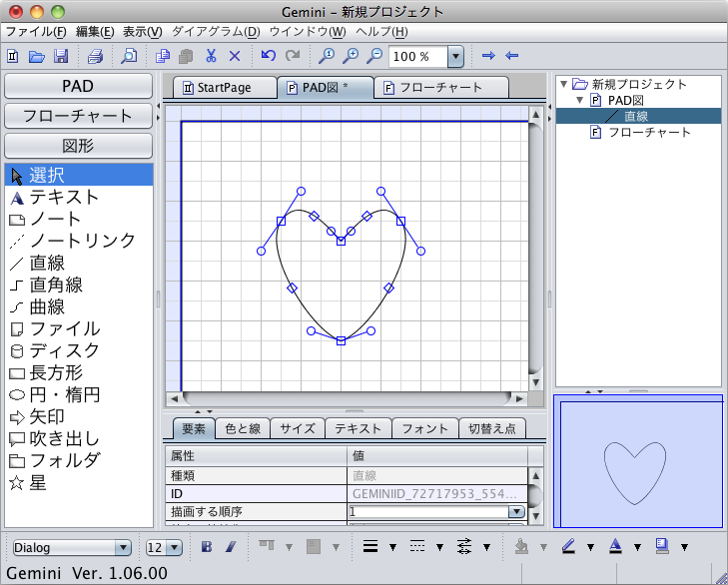The image size is (728, 585).
Task: Click the line color pencil swatch
Action: 569,546
